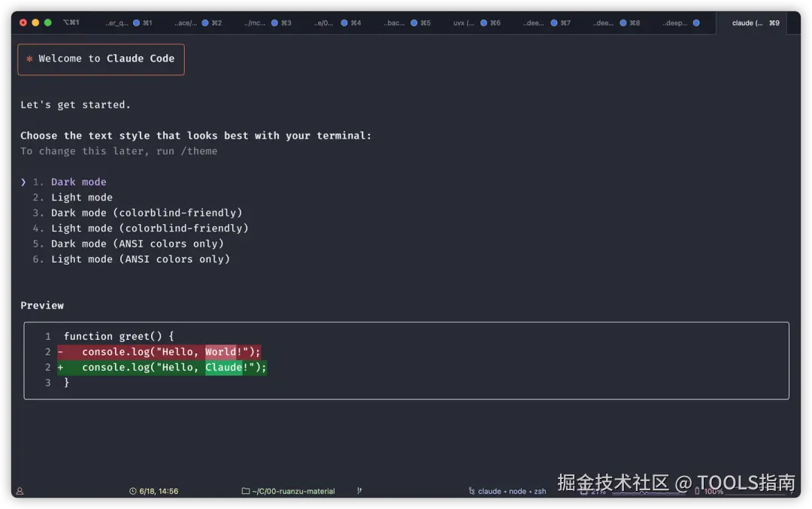
Task: Click the folder icon beside ~/C/00-ruanzu-material
Action: pyautogui.click(x=245, y=491)
